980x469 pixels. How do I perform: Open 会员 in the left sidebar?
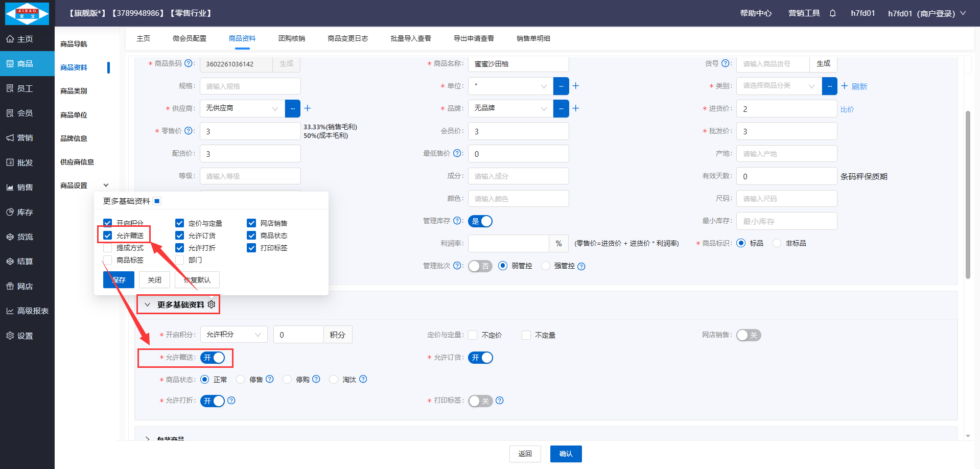pos(25,113)
